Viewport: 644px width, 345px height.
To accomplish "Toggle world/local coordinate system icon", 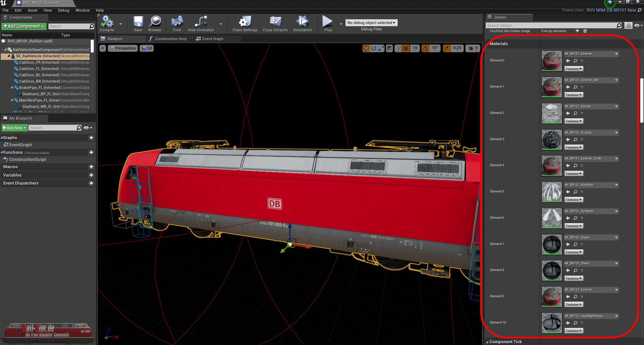I will tap(389, 48).
